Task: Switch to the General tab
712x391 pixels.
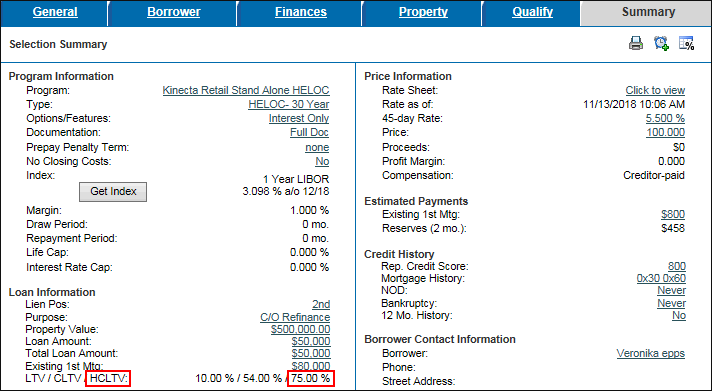Action: click(55, 12)
